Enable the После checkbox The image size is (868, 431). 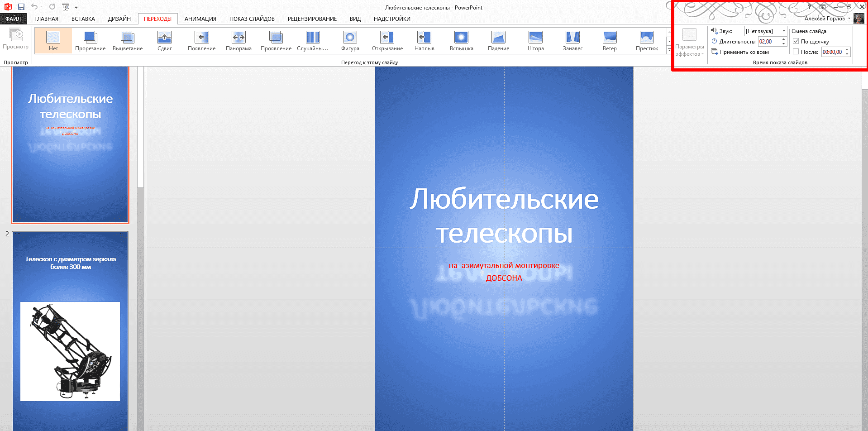pos(796,52)
